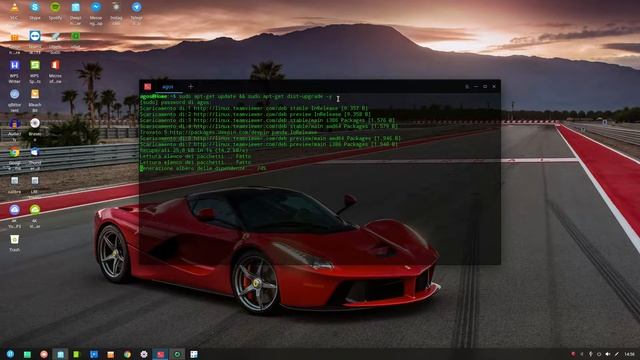Open the red Microsoft Office desktop icon
Screen dimensions: 640x360
[55, 65]
